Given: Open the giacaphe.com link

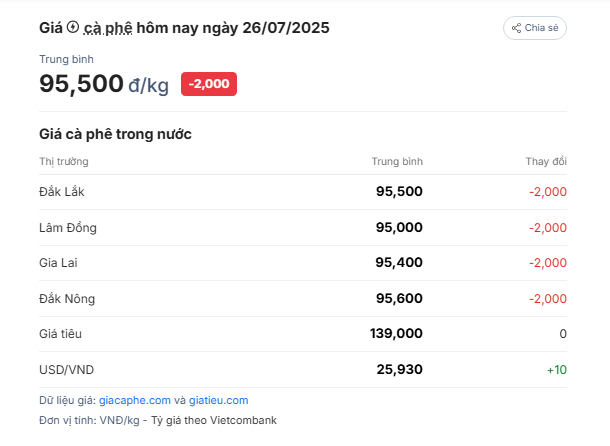Looking at the screenshot, I should pyautogui.click(x=135, y=400).
